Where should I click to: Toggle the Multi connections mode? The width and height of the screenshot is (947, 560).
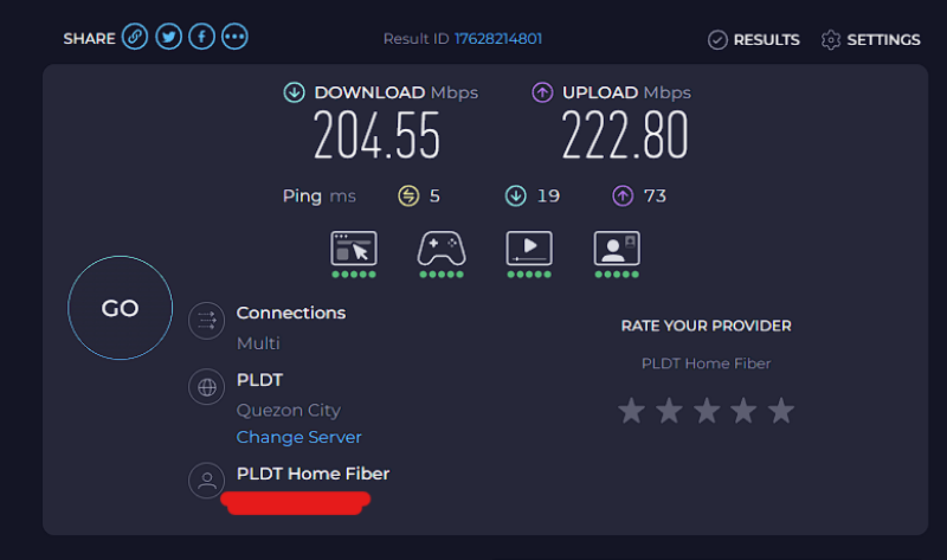[258, 344]
